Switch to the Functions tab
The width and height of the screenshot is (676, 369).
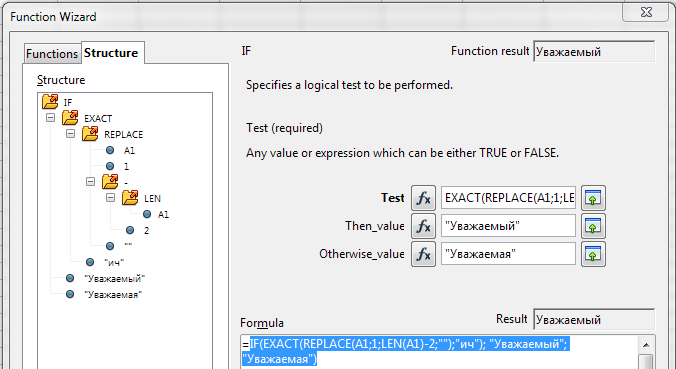[x=52, y=53]
